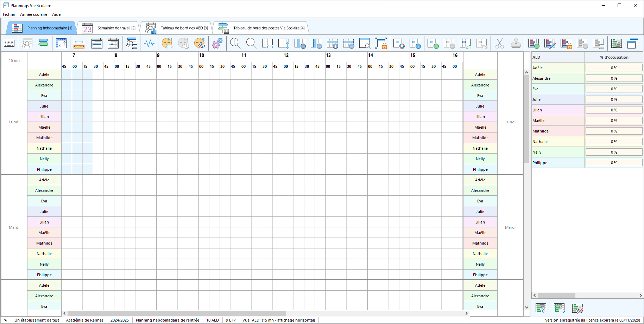This screenshot has width=644, height=324.
Task: Click the bottom-left green list left-arrow icon
Action: click(x=541, y=308)
